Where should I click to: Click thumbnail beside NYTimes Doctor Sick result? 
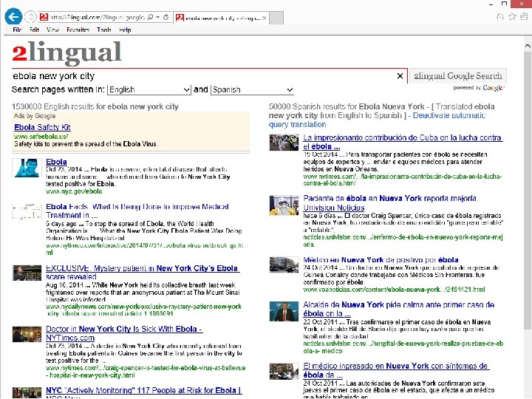27,335
